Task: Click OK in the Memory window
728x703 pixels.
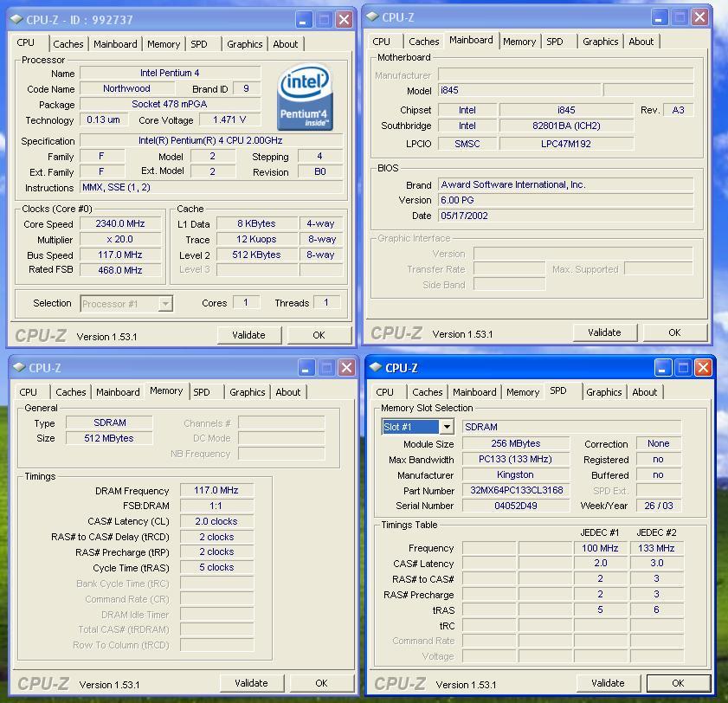Action: (321, 683)
